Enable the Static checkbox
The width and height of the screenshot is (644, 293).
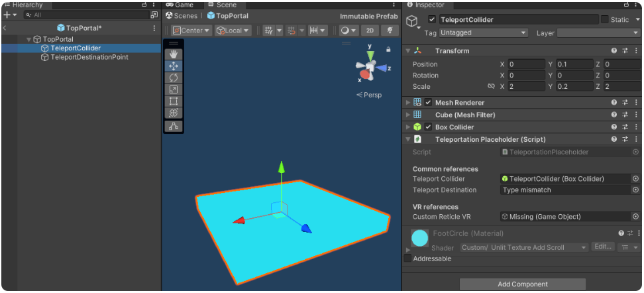[604, 20]
